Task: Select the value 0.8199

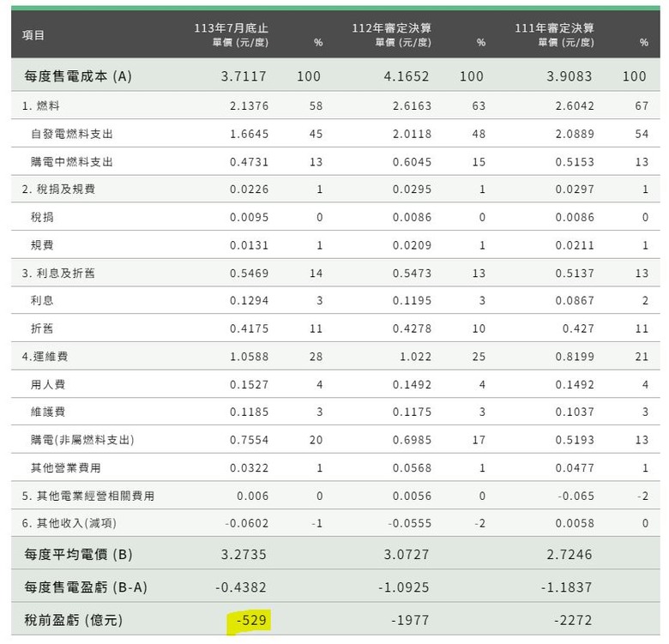Action: tap(575, 357)
